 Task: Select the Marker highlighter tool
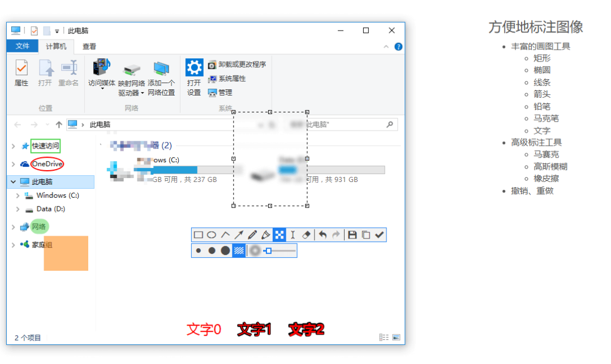(266, 235)
